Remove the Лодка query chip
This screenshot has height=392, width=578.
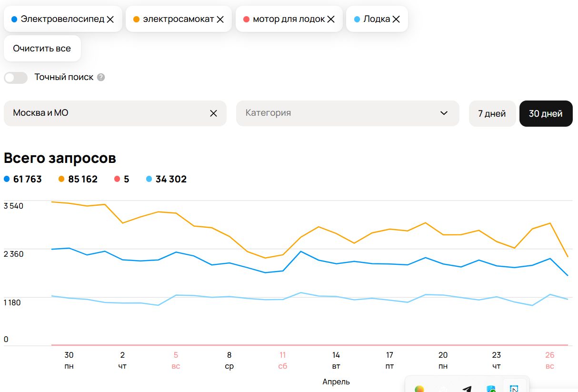tap(396, 20)
